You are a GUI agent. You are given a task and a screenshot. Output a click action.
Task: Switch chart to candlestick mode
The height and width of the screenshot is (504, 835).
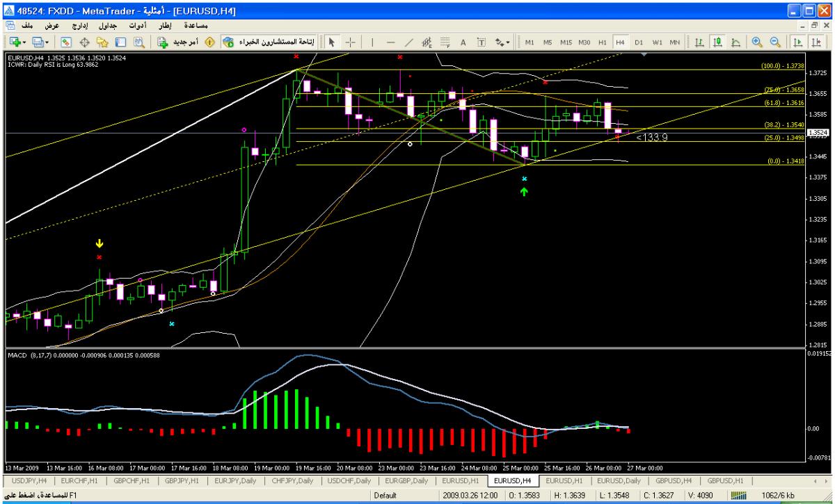tap(717, 42)
